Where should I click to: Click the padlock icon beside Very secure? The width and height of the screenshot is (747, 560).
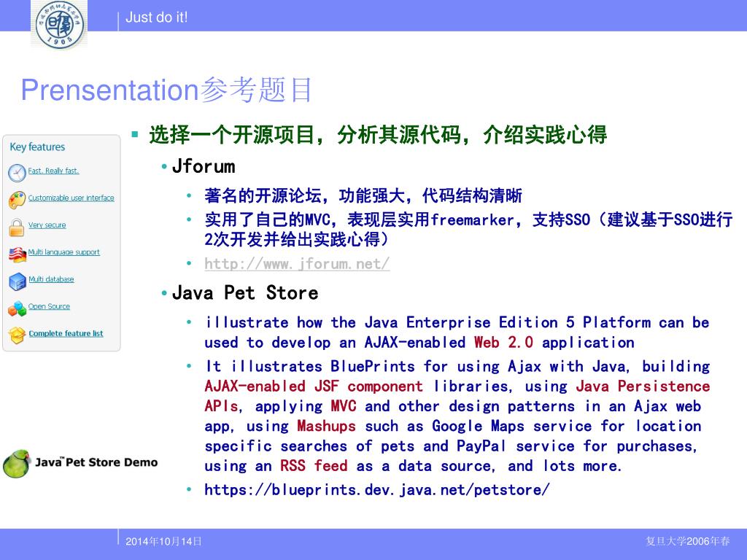pos(16,227)
